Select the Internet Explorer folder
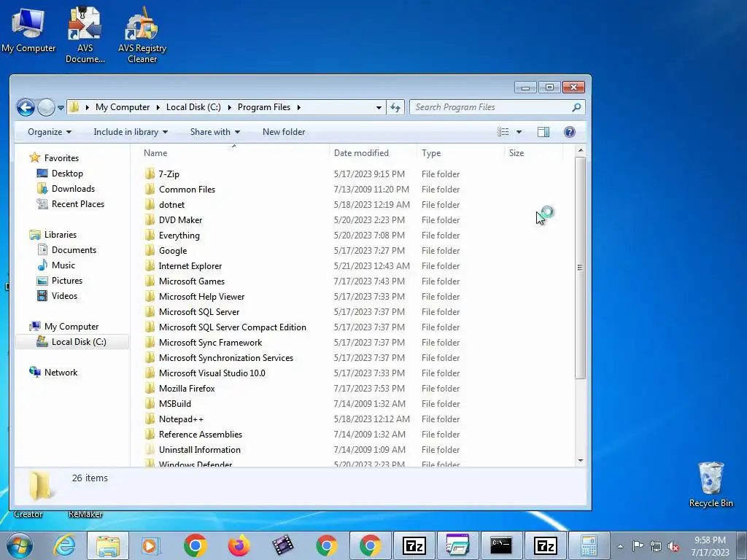The width and height of the screenshot is (747, 560). tap(190, 265)
